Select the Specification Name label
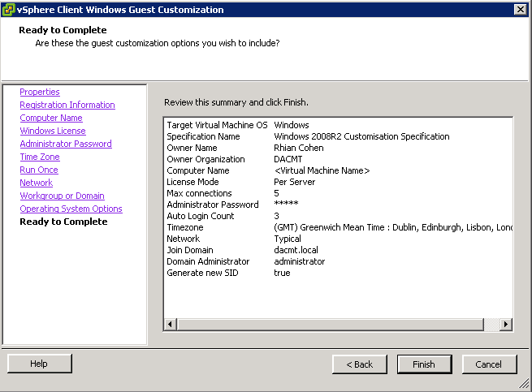The image size is (532, 392). pos(203,136)
